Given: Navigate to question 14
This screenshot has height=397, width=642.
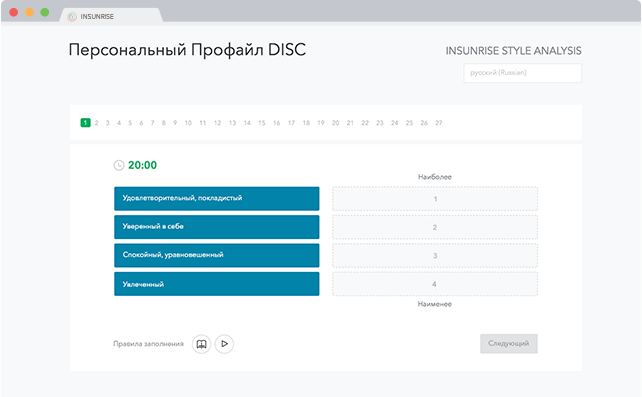Looking at the screenshot, I should click(x=247, y=123).
